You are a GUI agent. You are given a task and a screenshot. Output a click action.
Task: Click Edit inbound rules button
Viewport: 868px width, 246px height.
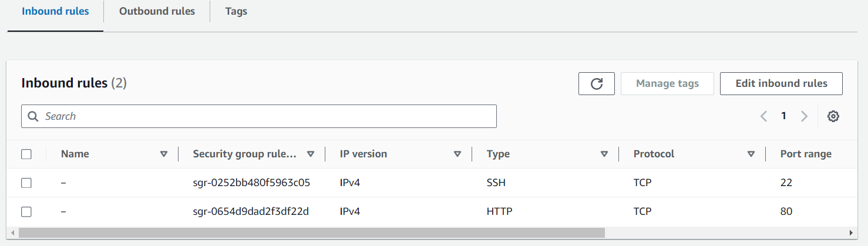781,84
